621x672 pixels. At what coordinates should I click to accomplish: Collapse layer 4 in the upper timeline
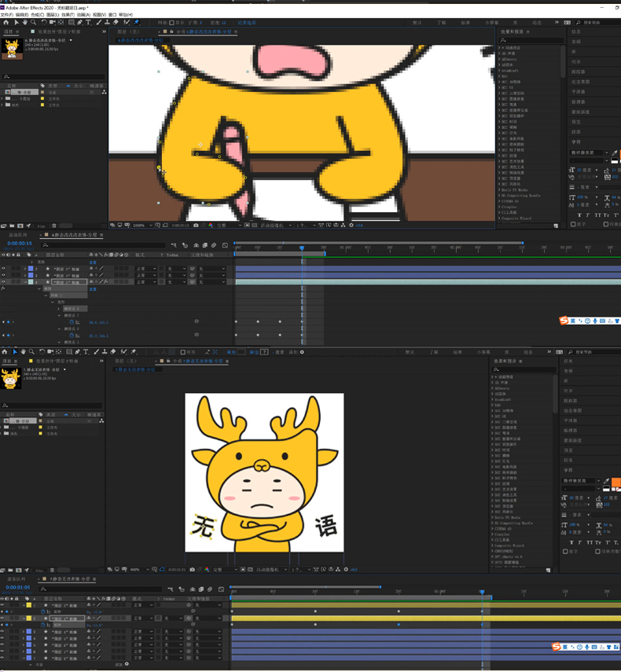25,281
